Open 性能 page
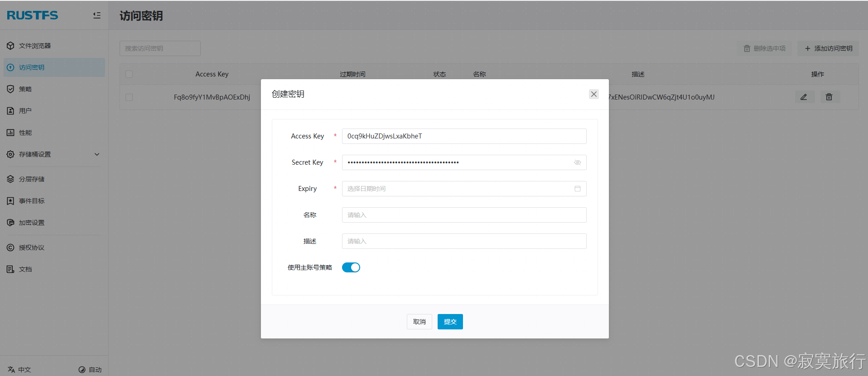Viewport: 868px width, 376px height. pos(54,133)
